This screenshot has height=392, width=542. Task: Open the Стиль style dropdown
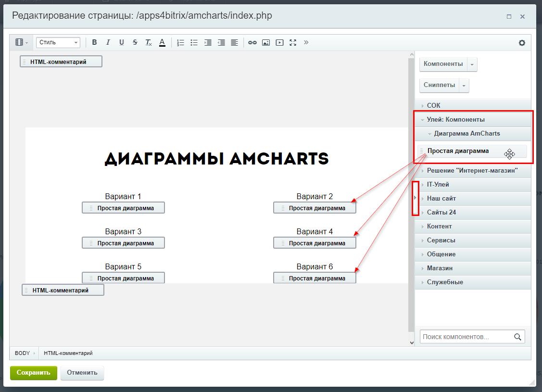coord(58,42)
